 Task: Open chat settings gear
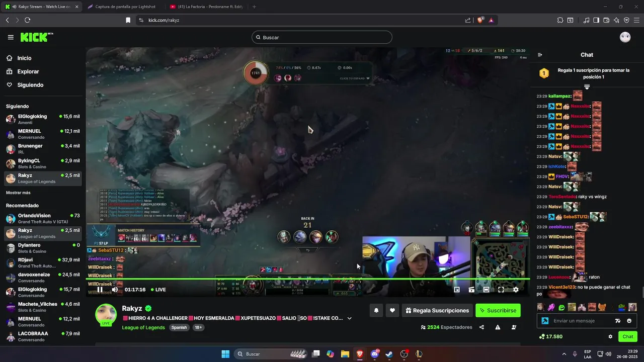pos(610,337)
